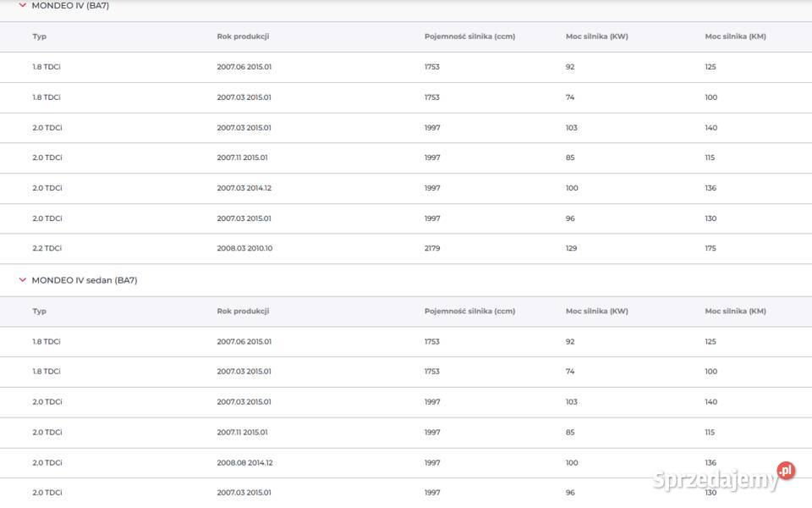Click '140' KM value in the upper table

pos(711,128)
